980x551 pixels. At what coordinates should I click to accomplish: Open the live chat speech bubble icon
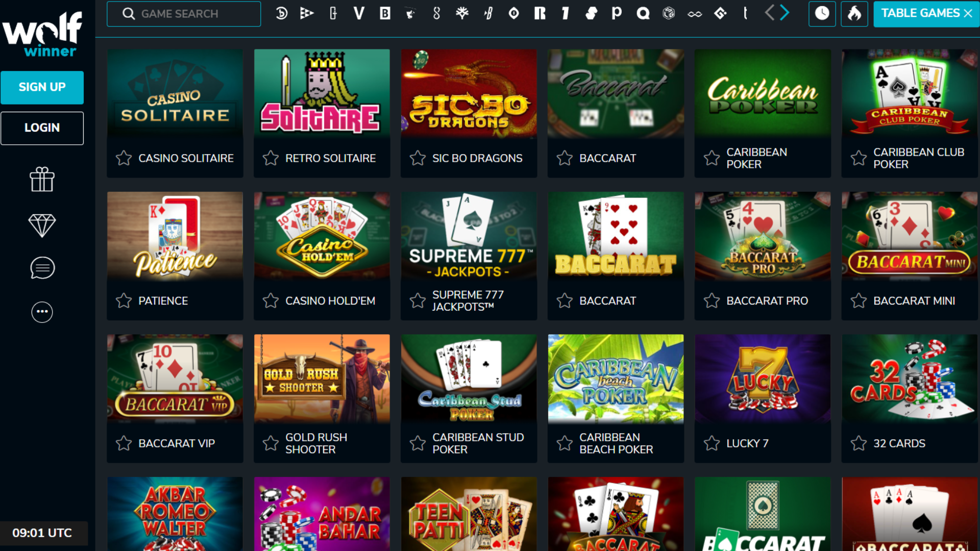(42, 268)
